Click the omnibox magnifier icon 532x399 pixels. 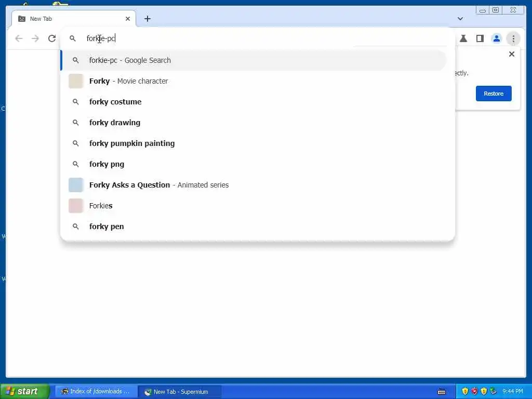73,38
